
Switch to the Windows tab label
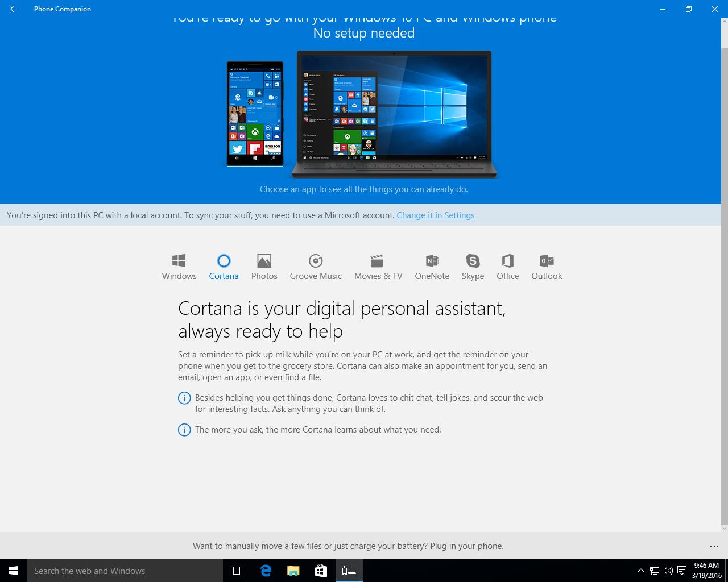coord(179,276)
